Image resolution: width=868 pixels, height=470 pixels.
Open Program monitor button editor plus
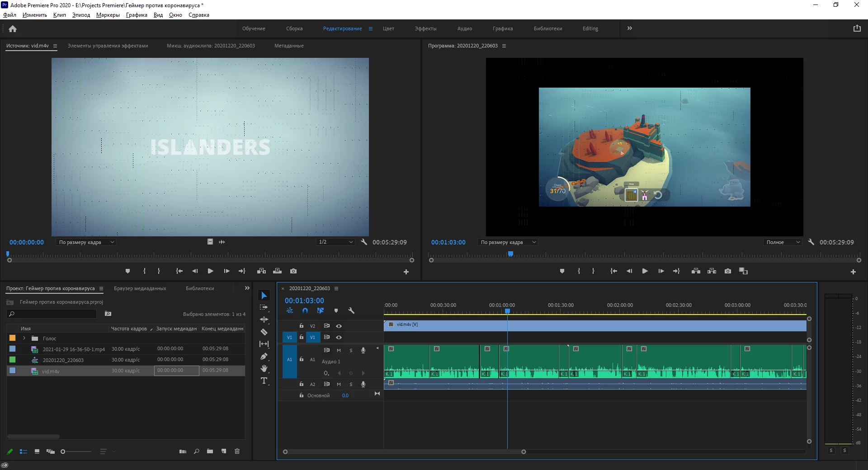pyautogui.click(x=853, y=272)
